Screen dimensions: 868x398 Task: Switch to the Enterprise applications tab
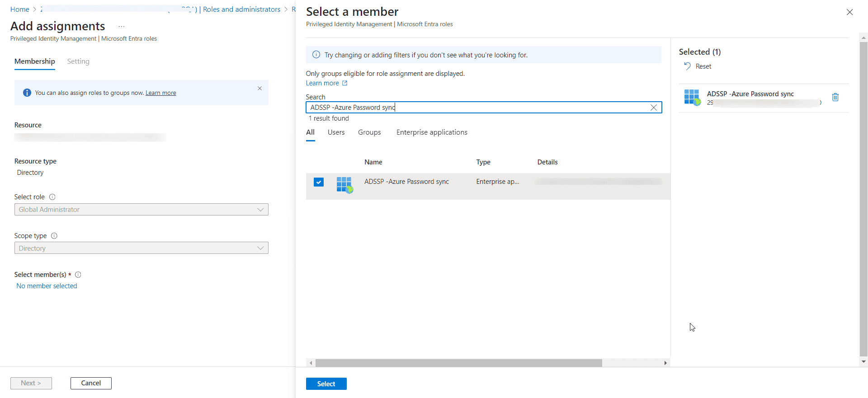(432, 132)
